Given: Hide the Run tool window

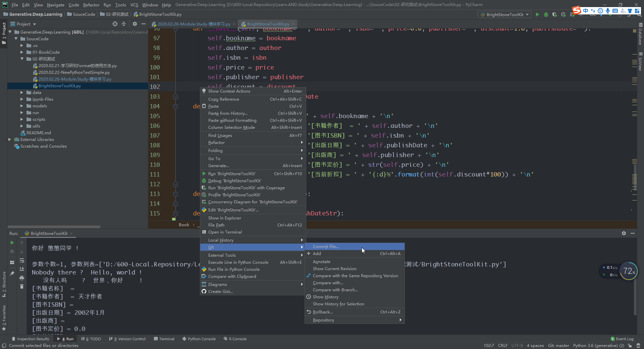Looking at the screenshot, I should click(x=633, y=233).
